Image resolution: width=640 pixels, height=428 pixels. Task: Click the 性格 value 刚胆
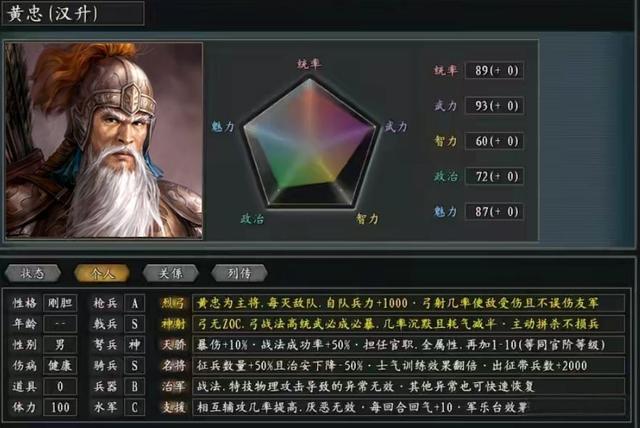(x=60, y=303)
